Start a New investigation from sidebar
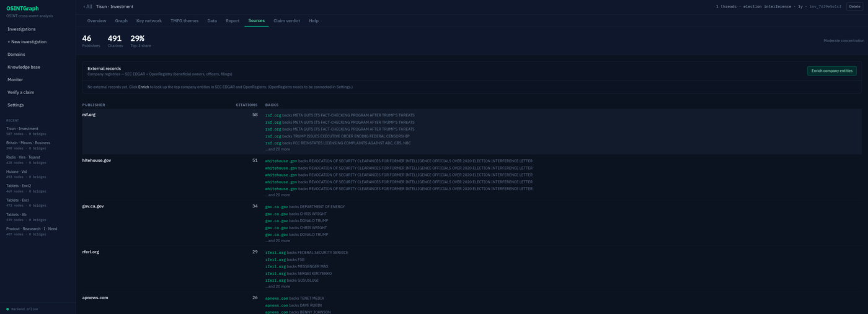 point(27,41)
